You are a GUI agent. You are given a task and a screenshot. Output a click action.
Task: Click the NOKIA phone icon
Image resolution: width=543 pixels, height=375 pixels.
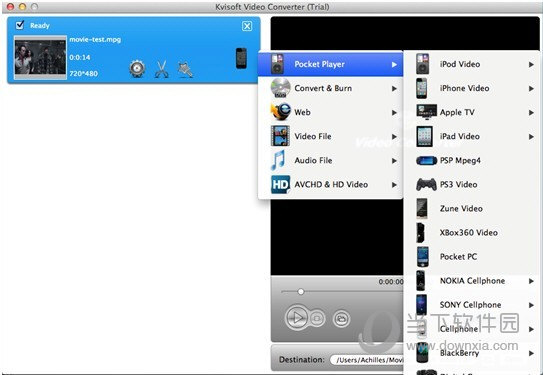click(x=421, y=280)
